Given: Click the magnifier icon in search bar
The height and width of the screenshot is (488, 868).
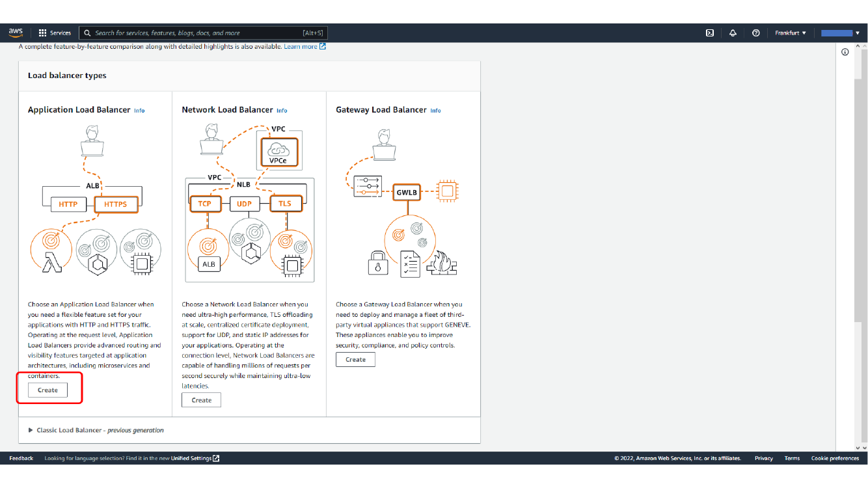Looking at the screenshot, I should click(87, 33).
